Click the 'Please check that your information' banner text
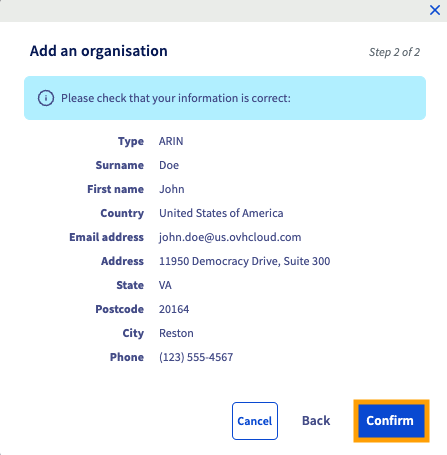This screenshot has width=447, height=455. tap(176, 98)
